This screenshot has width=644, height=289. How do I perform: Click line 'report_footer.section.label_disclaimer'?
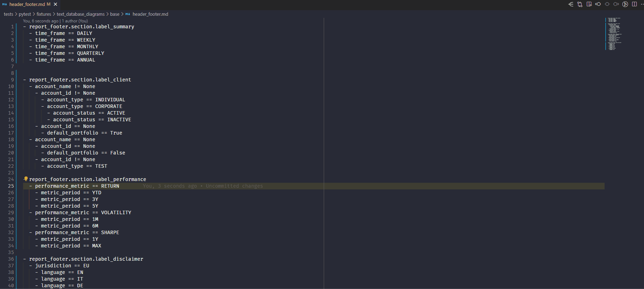[86, 259]
